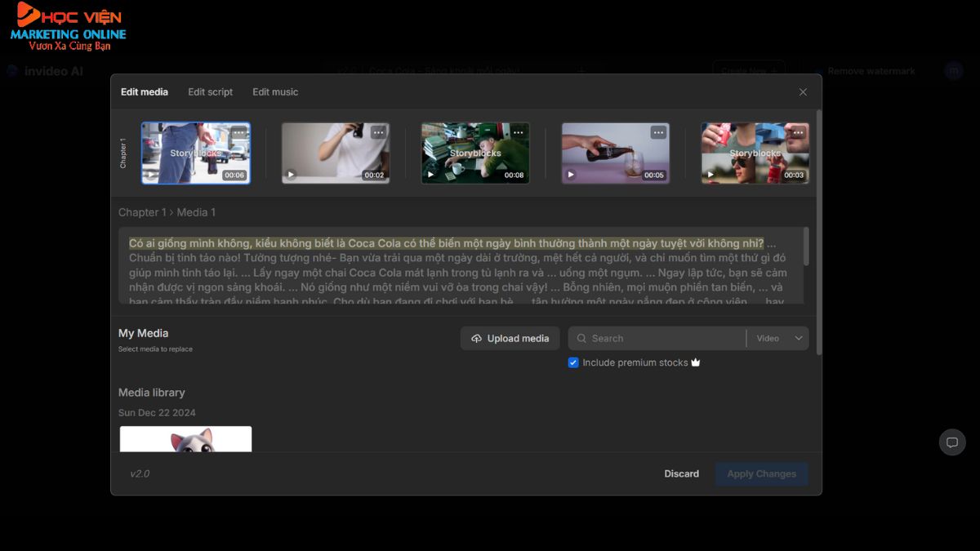
Task: Click the Discard button
Action: click(681, 474)
